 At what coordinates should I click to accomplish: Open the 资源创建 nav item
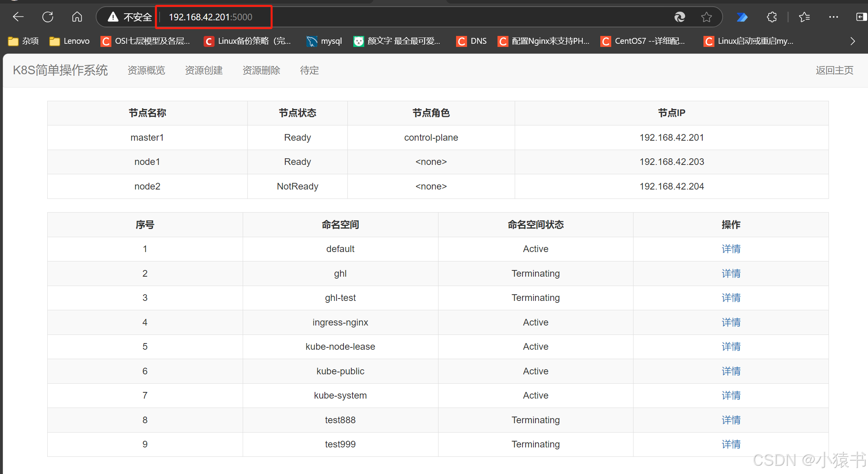204,70
